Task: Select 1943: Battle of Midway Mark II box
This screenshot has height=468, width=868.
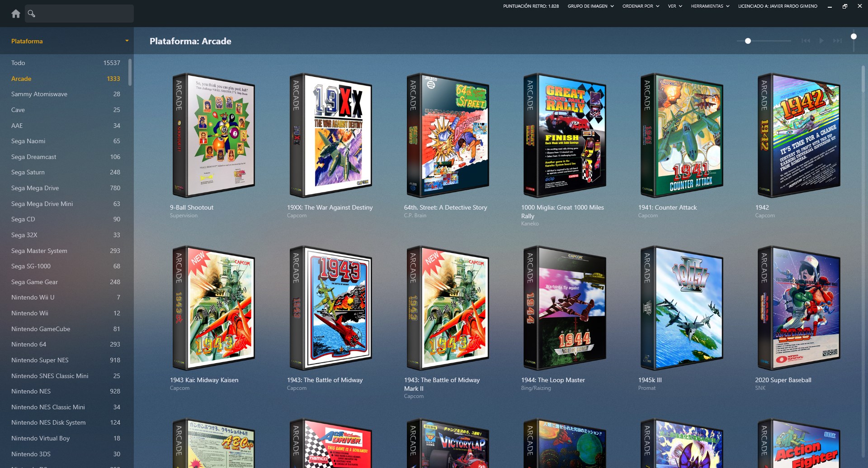Action: (x=448, y=308)
